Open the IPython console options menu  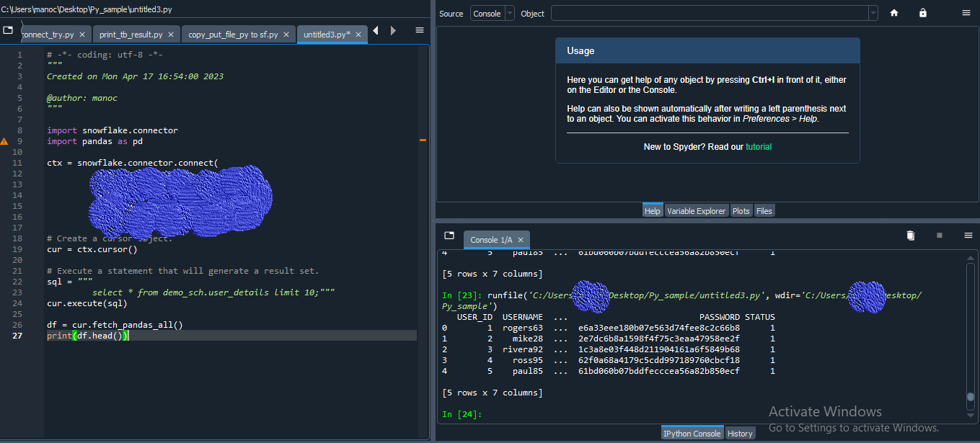968,235
